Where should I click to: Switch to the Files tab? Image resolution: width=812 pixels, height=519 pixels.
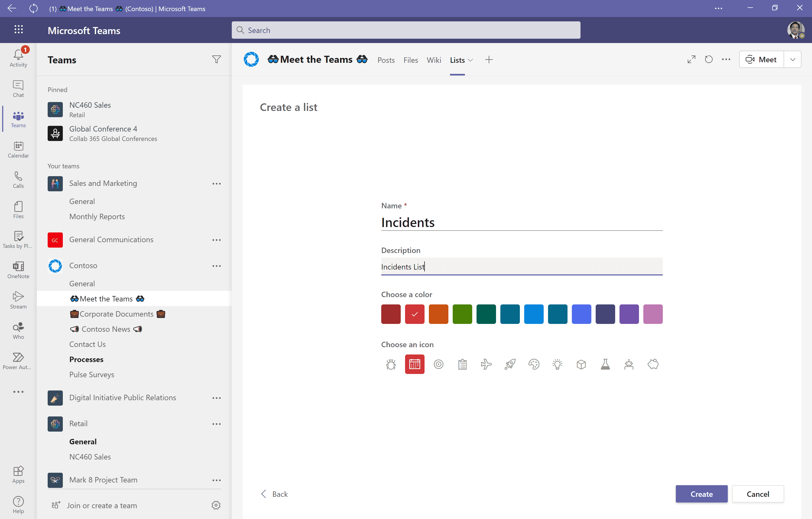(x=410, y=60)
